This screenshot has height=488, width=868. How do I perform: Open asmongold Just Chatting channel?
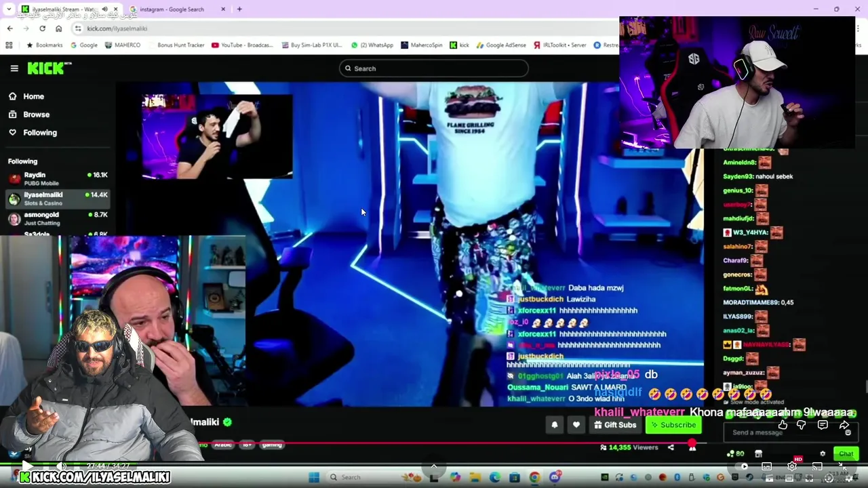58,218
